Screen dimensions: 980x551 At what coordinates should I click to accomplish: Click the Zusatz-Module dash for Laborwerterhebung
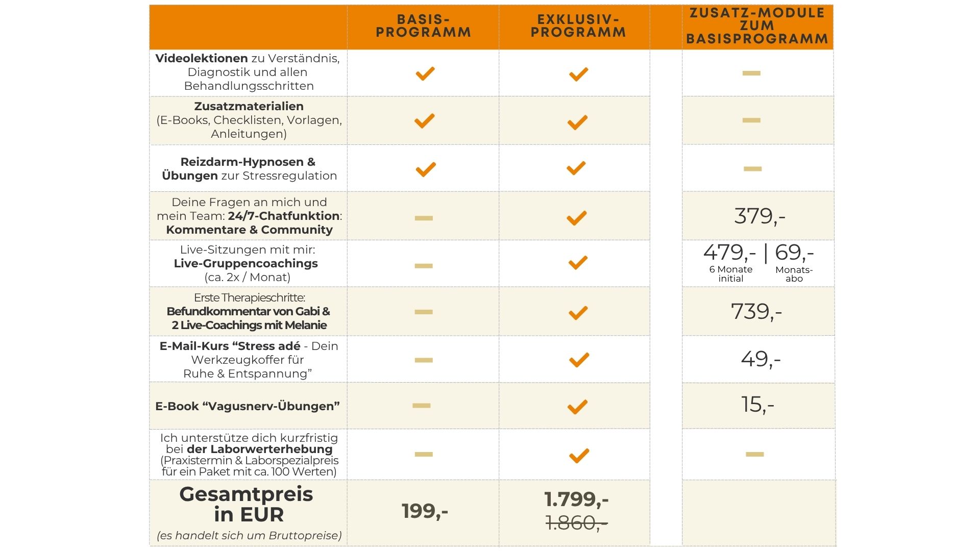point(754,454)
